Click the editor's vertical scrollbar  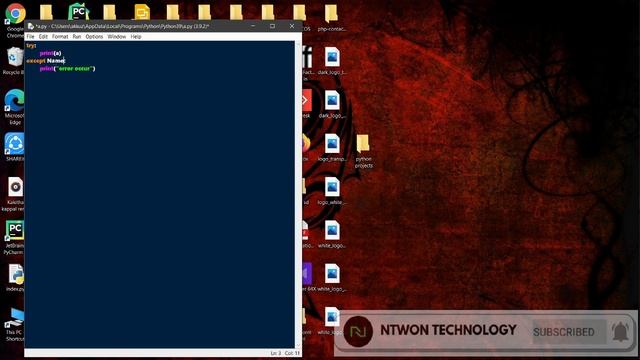tap(298, 195)
